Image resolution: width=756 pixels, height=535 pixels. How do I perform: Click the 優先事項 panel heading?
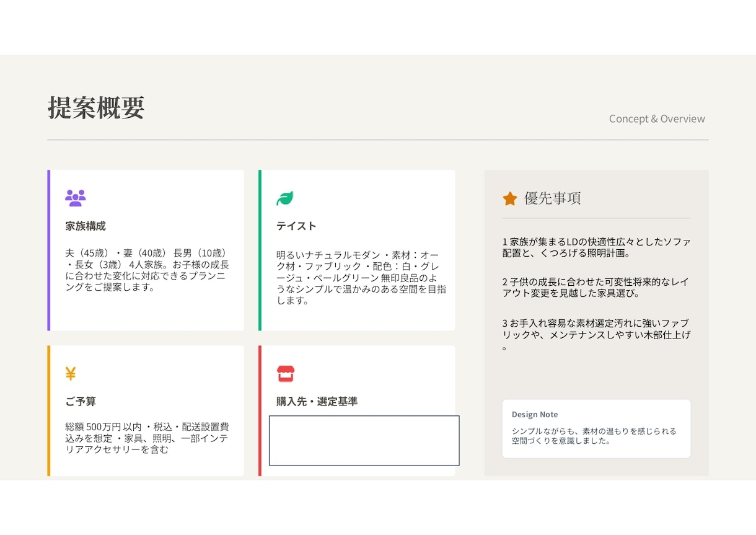pyautogui.click(x=553, y=198)
